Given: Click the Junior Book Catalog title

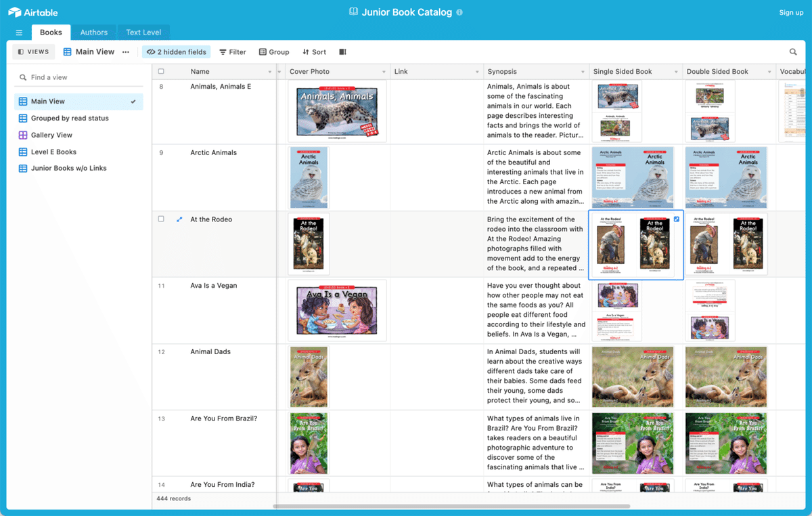Looking at the screenshot, I should click(x=407, y=12).
